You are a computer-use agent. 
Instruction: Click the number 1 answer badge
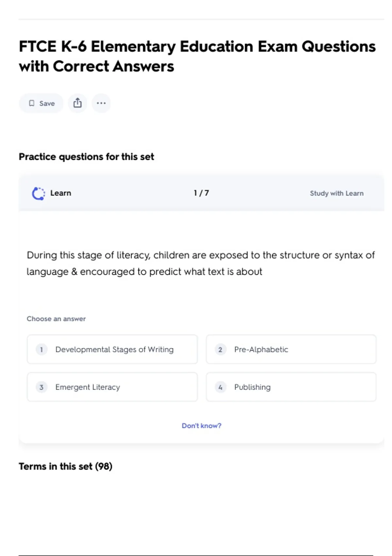(x=41, y=349)
